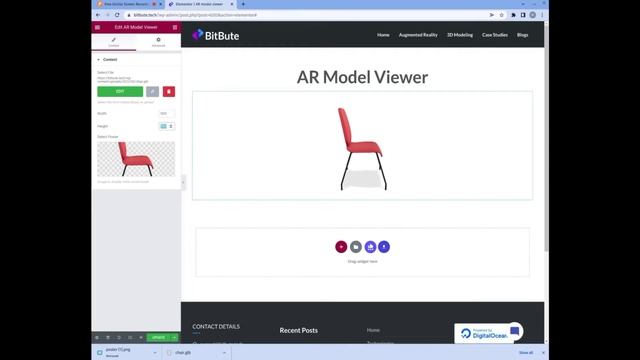Click the Width input field
The image size is (640, 360).
click(167, 113)
